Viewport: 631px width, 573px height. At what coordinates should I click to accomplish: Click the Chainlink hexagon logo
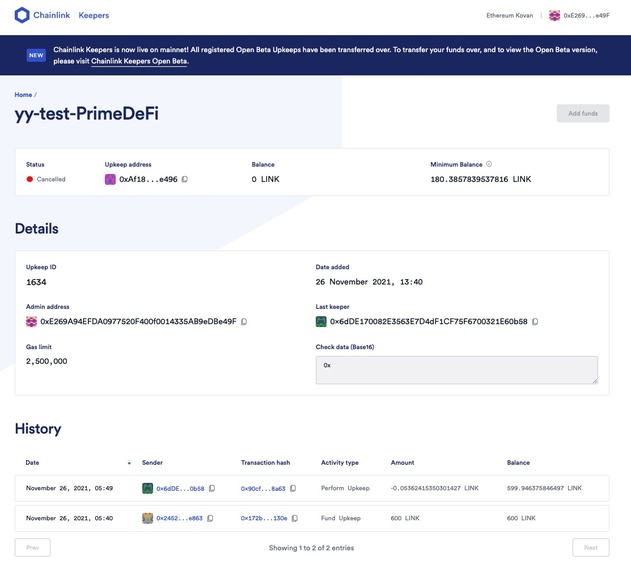tap(22, 15)
